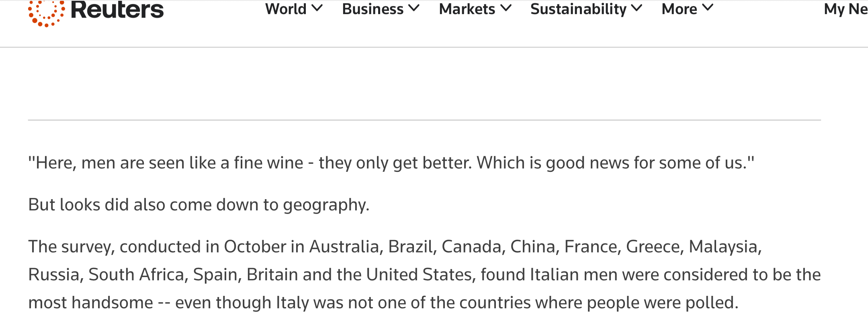Click the Reuters dotted circle logo icon
868x326 pixels.
pyautogui.click(x=47, y=13)
